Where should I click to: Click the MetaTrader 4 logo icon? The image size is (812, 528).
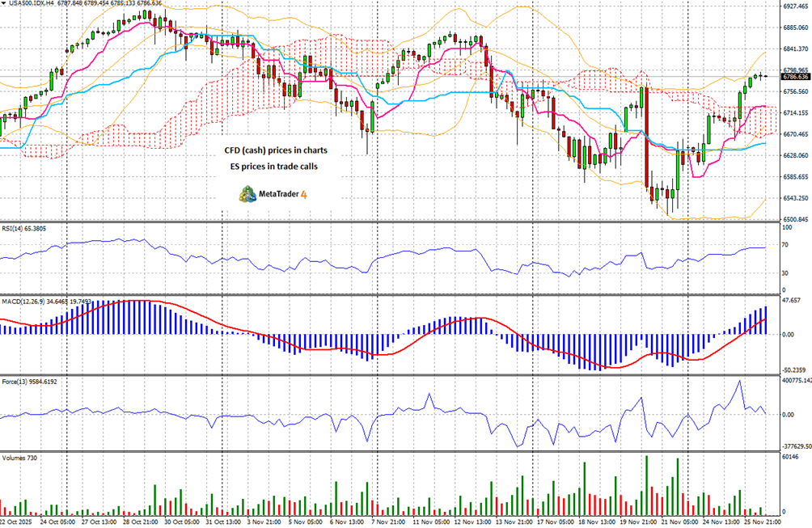(247, 194)
